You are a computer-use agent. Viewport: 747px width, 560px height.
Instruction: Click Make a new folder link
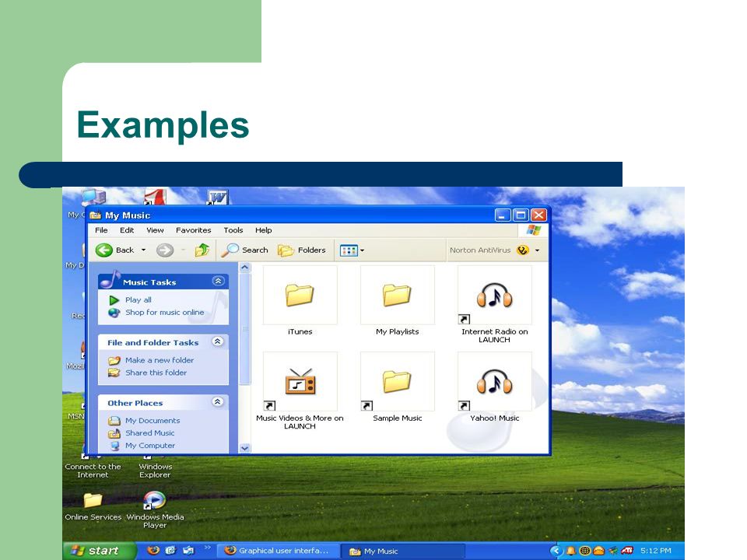pyautogui.click(x=159, y=360)
